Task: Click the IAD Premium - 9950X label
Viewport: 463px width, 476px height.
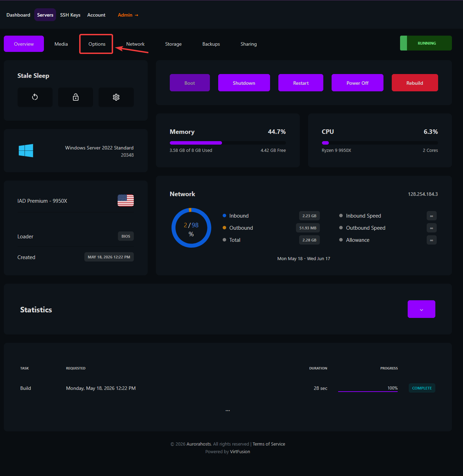Action: pos(42,201)
